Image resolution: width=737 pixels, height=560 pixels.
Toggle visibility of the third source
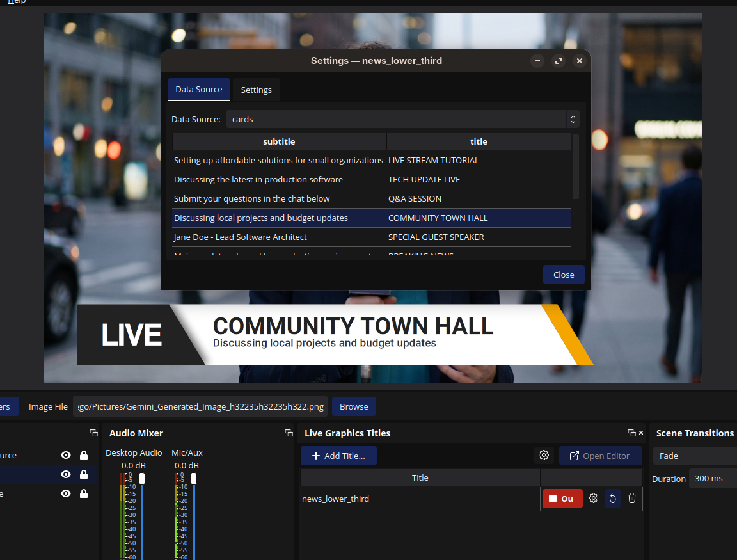tap(66, 493)
